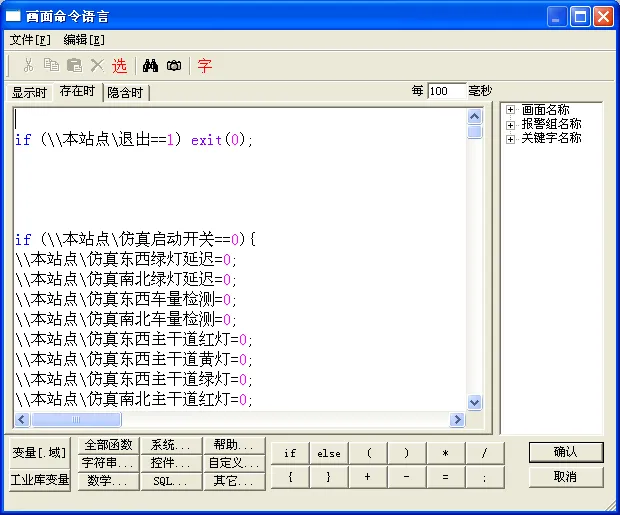Click the Cut scissors icon
620x515 pixels.
pyautogui.click(x=28, y=65)
